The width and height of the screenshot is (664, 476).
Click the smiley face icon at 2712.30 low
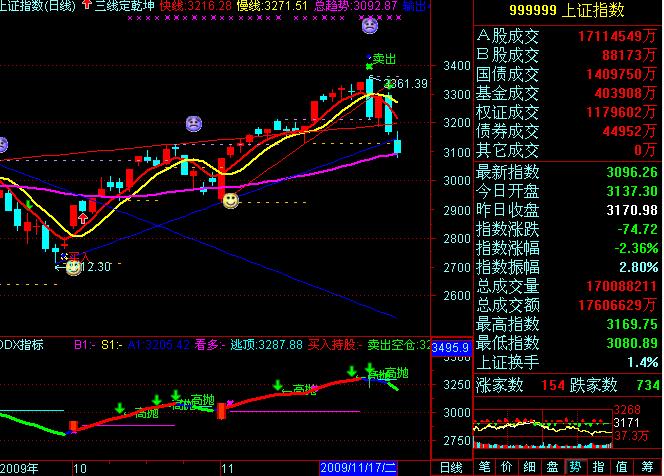tap(73, 268)
